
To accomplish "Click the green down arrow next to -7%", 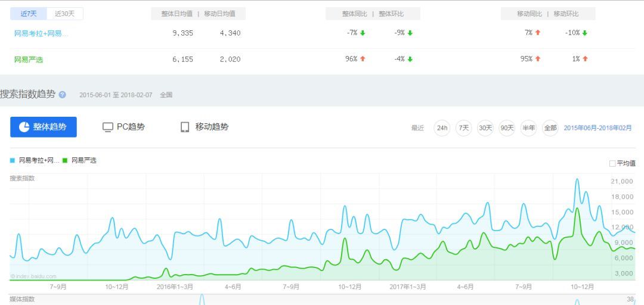I will point(363,33).
